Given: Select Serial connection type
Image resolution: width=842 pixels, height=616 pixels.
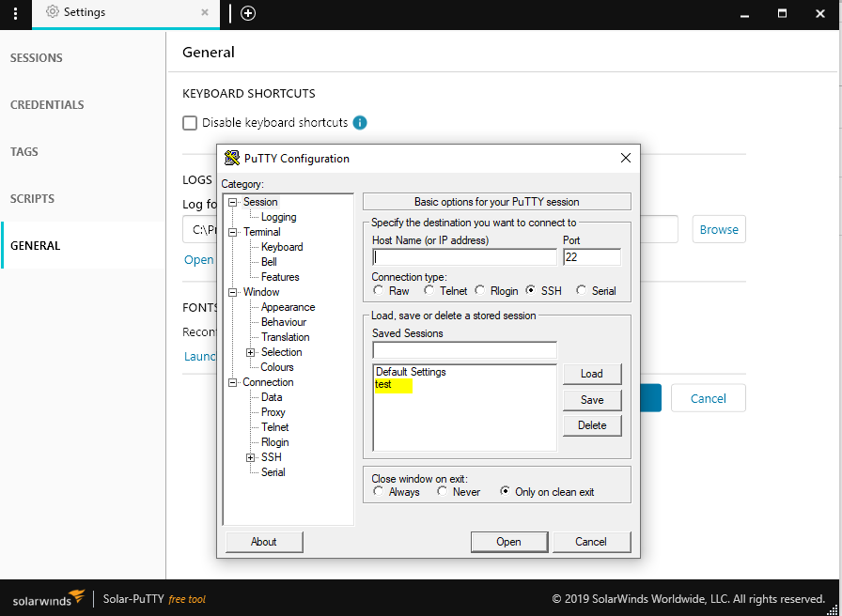Looking at the screenshot, I should tap(581, 290).
